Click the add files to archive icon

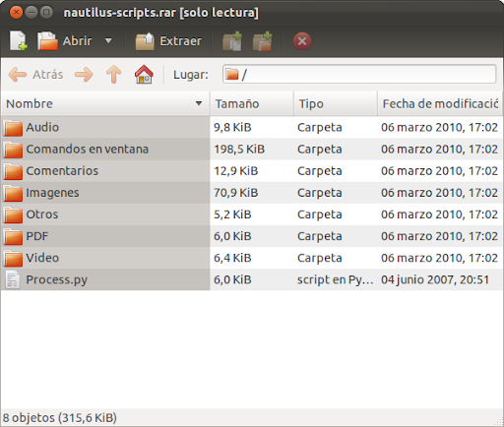click(x=232, y=41)
